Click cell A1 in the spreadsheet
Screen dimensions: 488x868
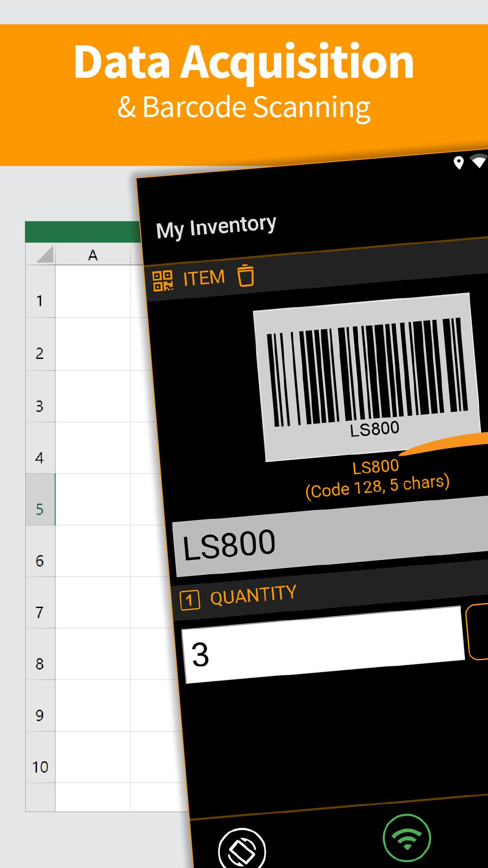point(93,292)
